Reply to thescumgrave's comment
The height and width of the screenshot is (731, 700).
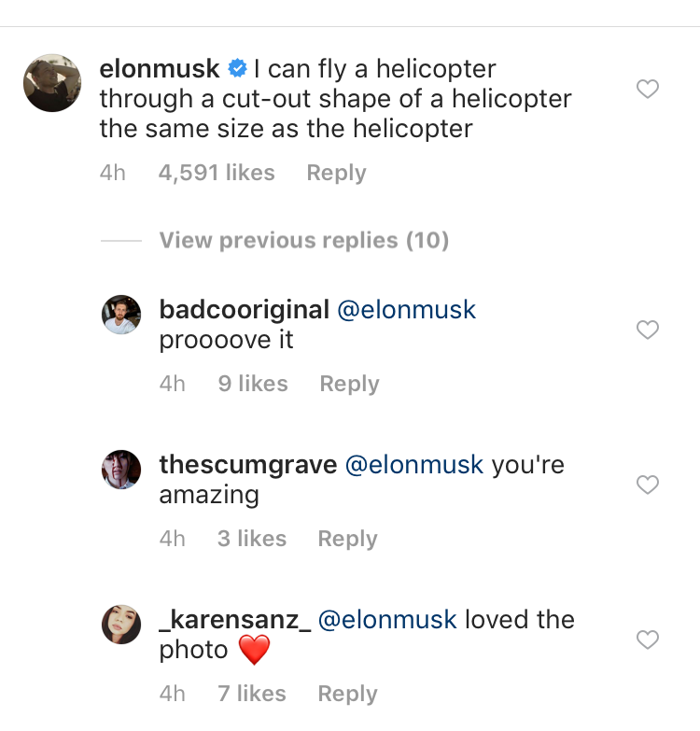click(348, 540)
